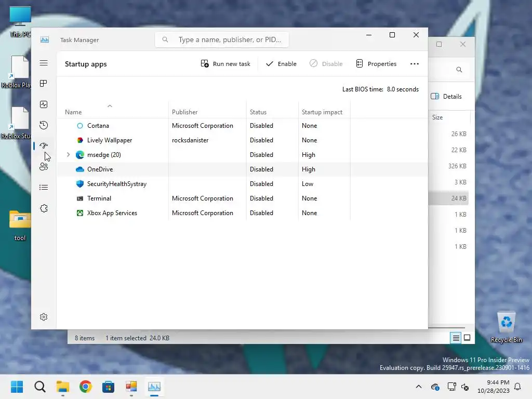Screen dimensions: 532x399
Task: Go to the Processes page icon
Action: (x=44, y=84)
